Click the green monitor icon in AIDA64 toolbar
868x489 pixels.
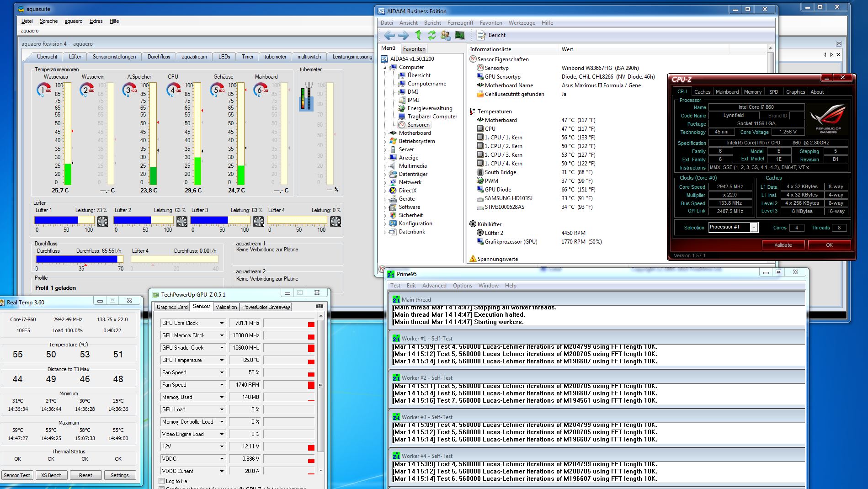click(x=460, y=35)
